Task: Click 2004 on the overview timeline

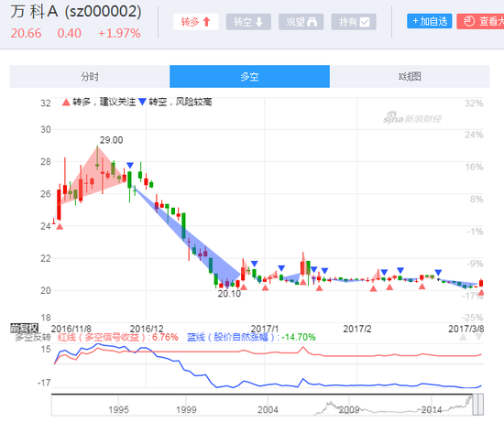Action: click(x=268, y=410)
